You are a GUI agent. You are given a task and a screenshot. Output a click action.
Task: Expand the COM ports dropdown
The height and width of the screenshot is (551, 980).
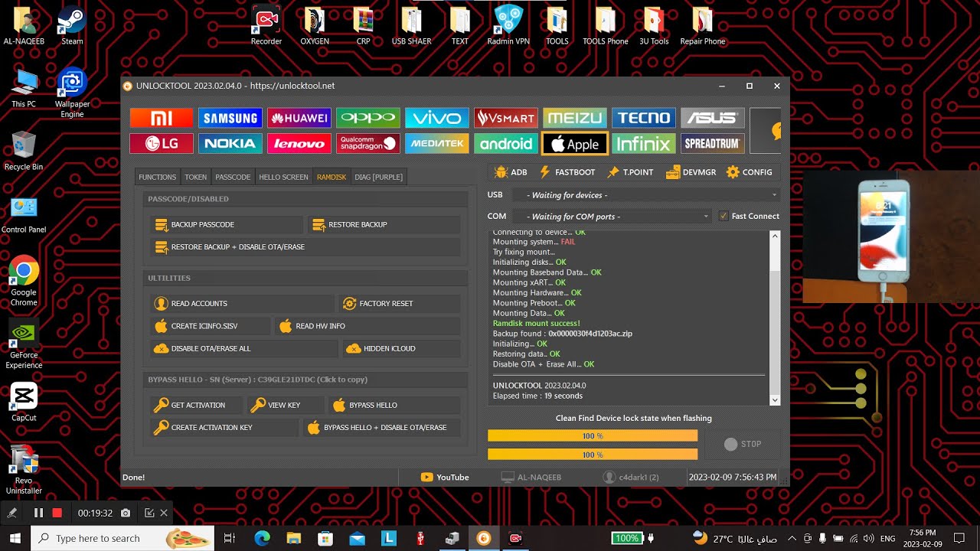coord(612,217)
